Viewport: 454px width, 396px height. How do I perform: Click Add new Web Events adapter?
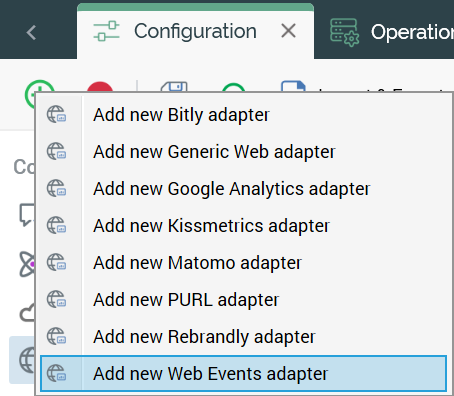(x=243, y=374)
